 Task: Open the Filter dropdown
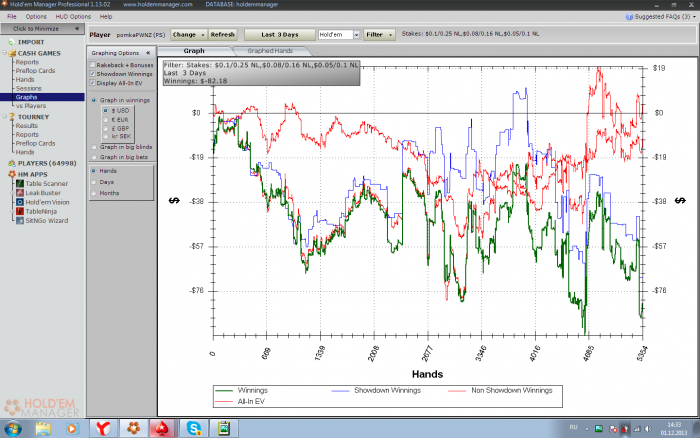[379, 34]
